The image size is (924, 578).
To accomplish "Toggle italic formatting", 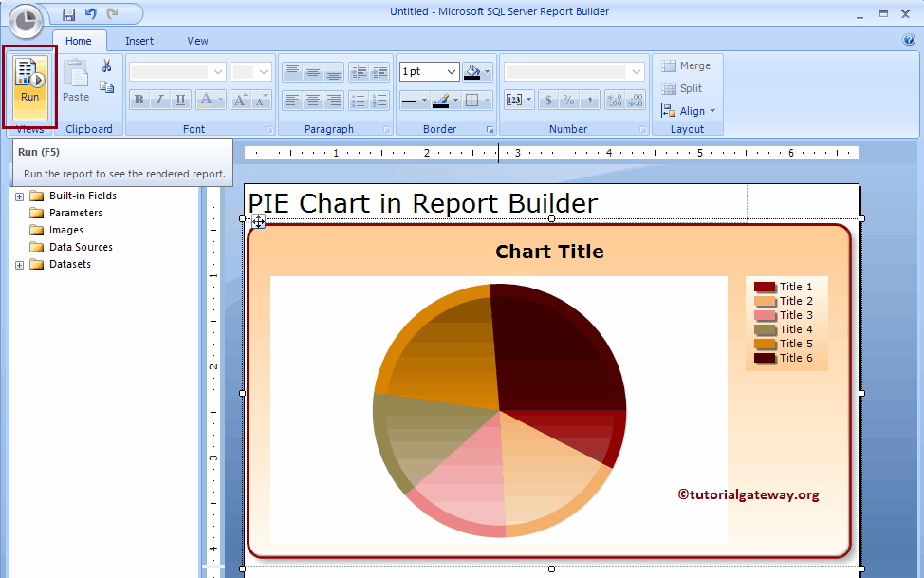I will point(159,100).
